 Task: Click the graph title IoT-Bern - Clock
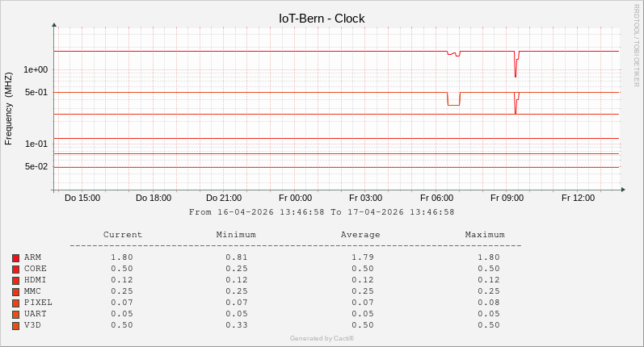tap(322, 18)
